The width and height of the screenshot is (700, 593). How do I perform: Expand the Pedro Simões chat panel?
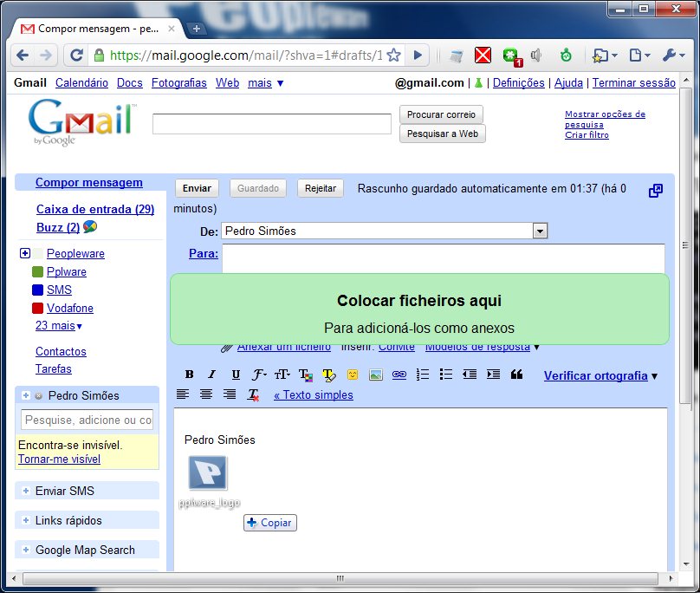26,395
